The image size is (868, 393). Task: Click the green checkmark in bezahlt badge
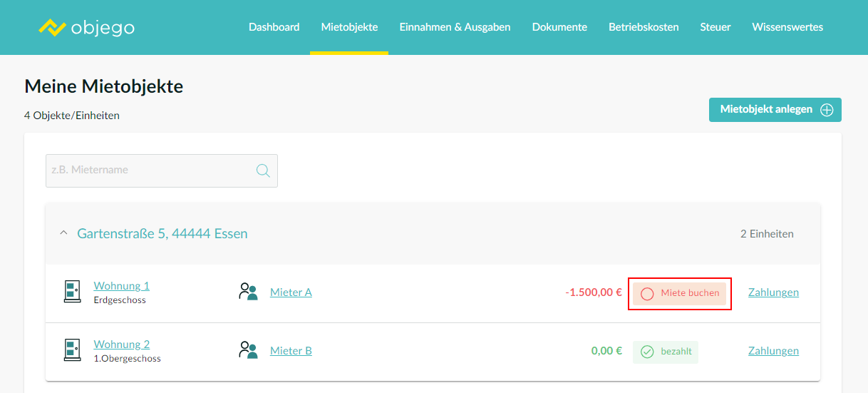[x=647, y=352]
